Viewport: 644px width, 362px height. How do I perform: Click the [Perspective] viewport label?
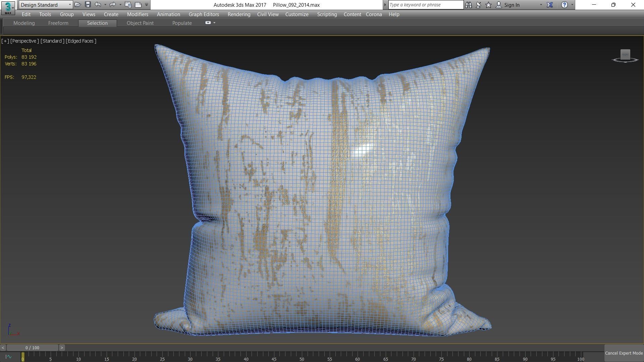point(24,41)
